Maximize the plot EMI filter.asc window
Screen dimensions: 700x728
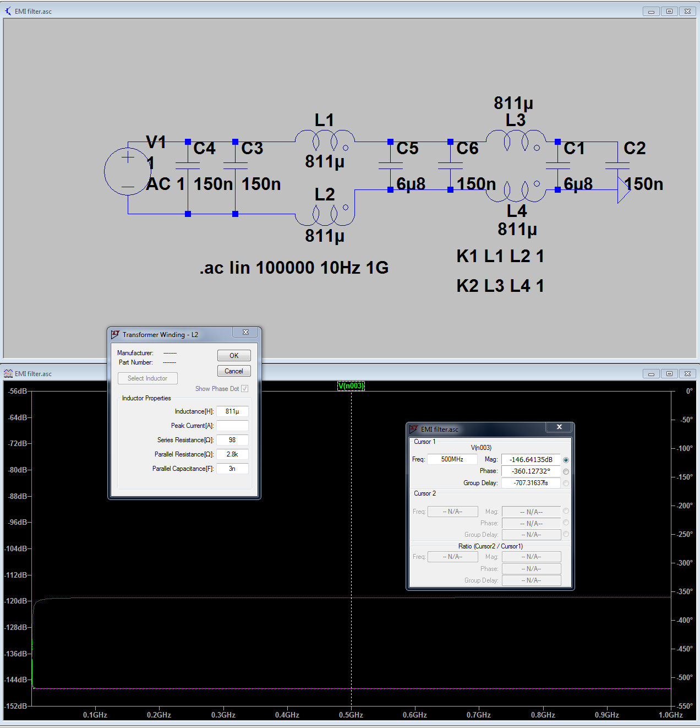(x=669, y=373)
